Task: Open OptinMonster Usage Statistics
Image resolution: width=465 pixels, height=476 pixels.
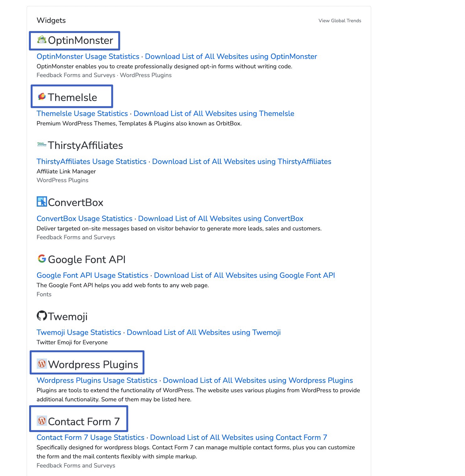Action: pyautogui.click(x=88, y=56)
